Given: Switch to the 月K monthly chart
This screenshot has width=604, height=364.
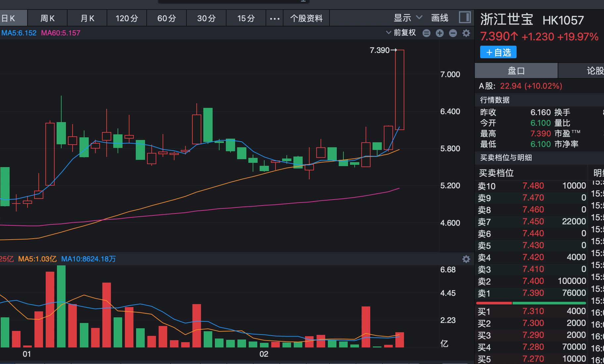Looking at the screenshot, I should coord(87,19).
